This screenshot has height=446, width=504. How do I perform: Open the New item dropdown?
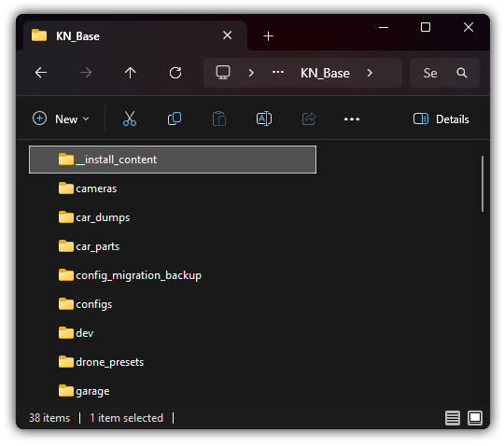(x=61, y=119)
